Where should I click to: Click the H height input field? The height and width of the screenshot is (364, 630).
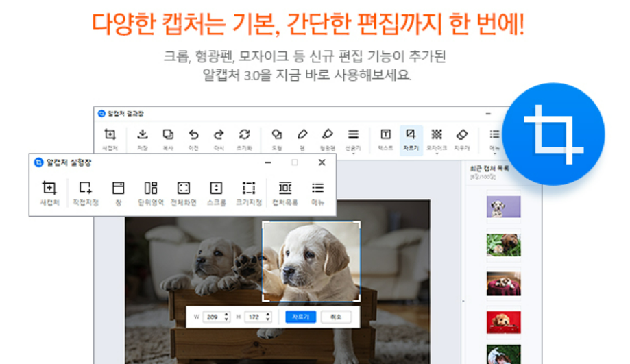(x=256, y=317)
